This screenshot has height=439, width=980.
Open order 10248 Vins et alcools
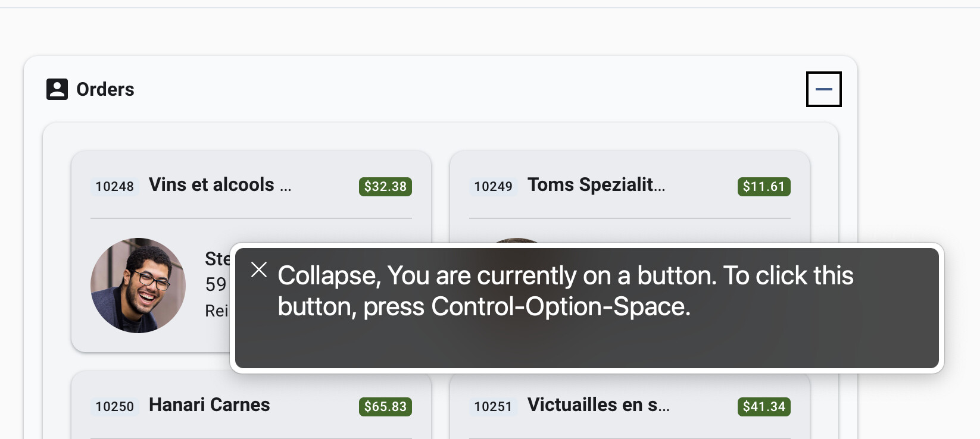tap(220, 185)
